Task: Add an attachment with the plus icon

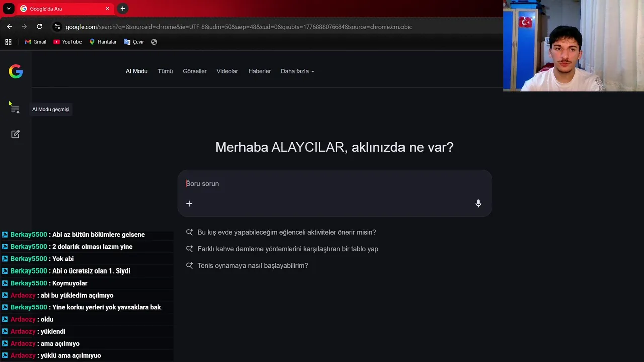Action: (x=189, y=203)
